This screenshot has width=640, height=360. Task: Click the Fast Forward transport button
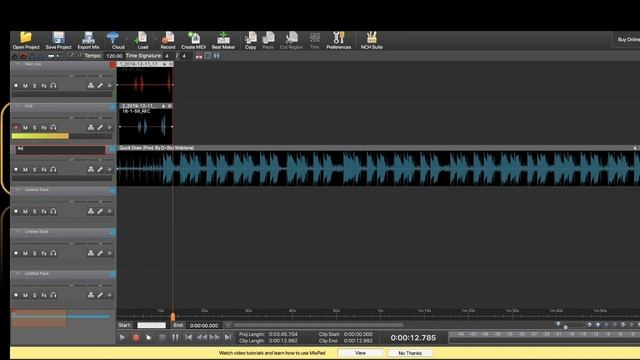pos(215,338)
